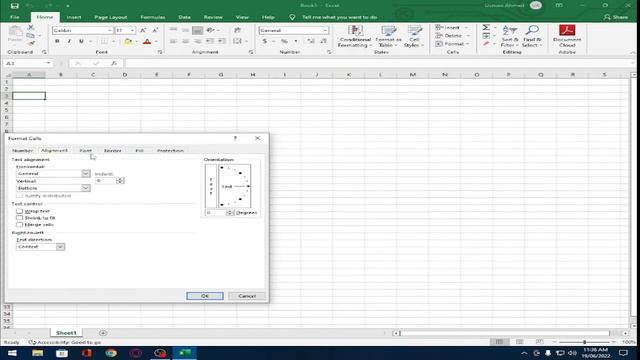This screenshot has height=360, width=640.
Task: Click the Bold formatting icon
Action: tap(57, 41)
